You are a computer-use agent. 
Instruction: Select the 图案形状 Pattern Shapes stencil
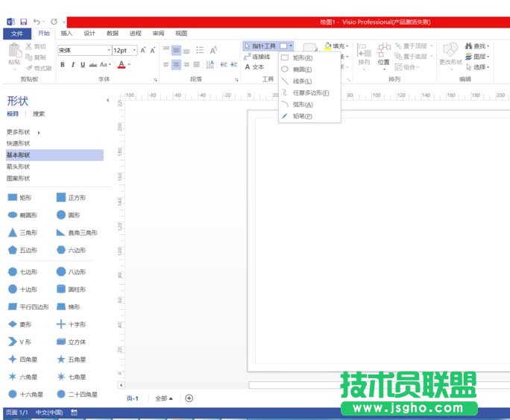(18, 178)
